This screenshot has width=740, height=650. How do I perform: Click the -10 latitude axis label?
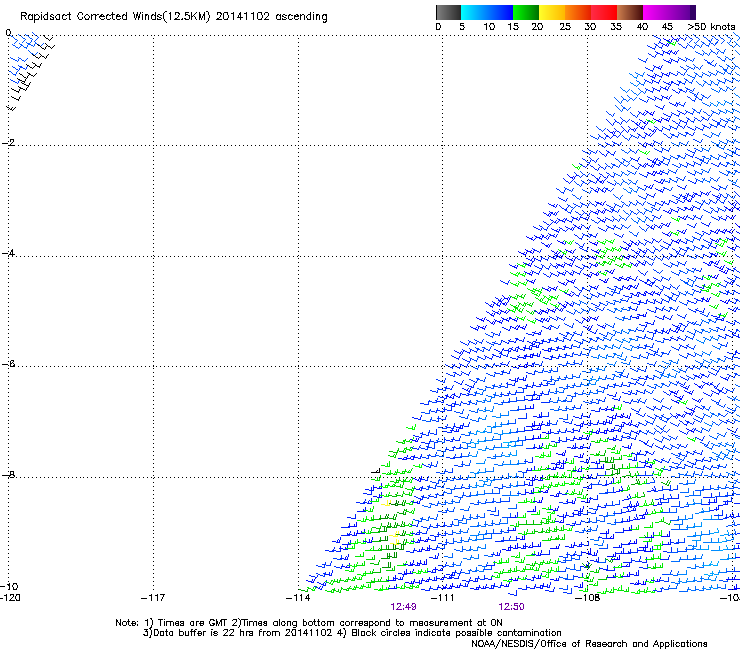tap(9, 586)
